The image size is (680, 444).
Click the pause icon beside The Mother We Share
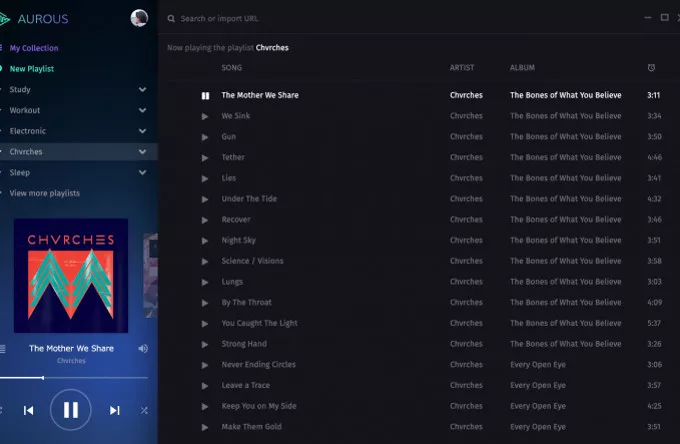pyautogui.click(x=205, y=96)
